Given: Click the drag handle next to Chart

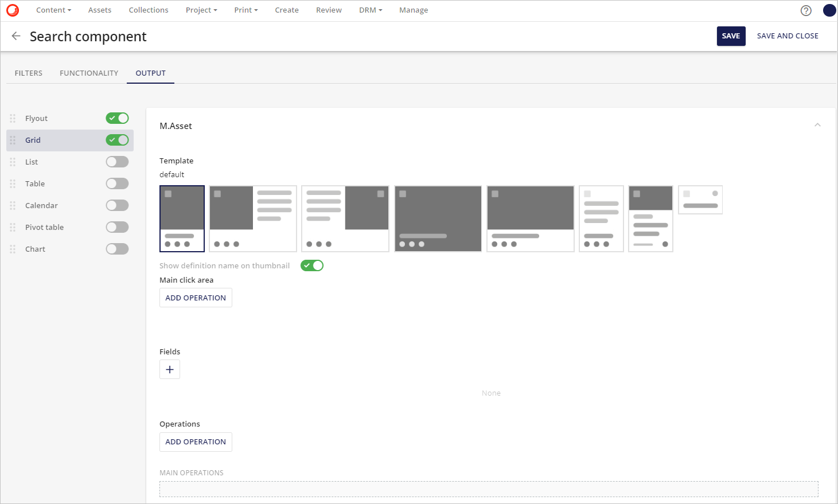Looking at the screenshot, I should coord(12,249).
